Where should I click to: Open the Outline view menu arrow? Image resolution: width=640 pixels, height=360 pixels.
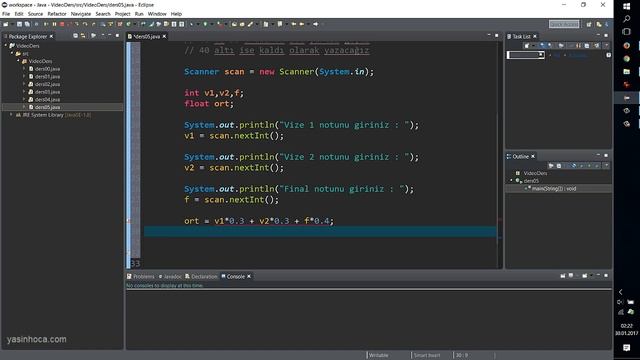tap(606, 166)
